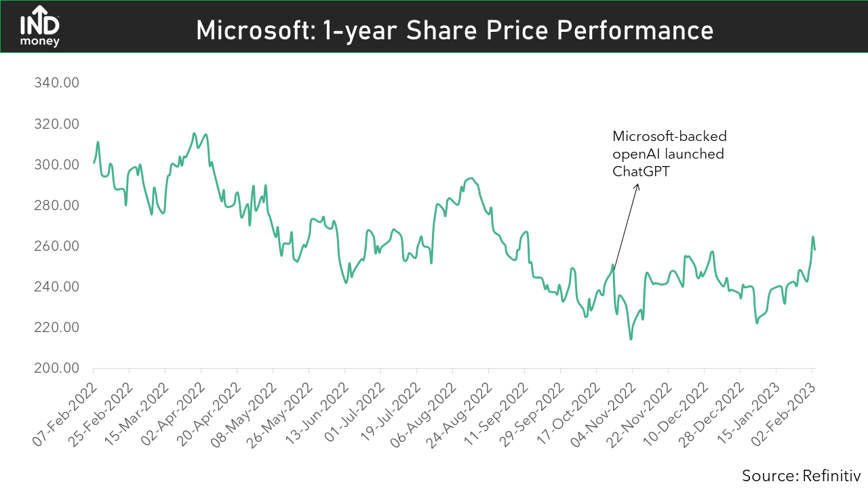Click the 340.00 y-axis label

point(56,83)
